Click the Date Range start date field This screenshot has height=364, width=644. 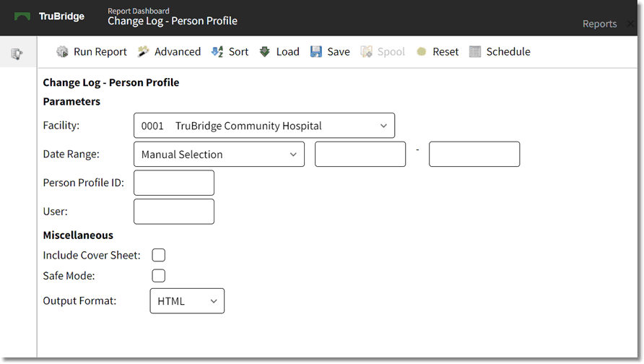[x=360, y=155]
